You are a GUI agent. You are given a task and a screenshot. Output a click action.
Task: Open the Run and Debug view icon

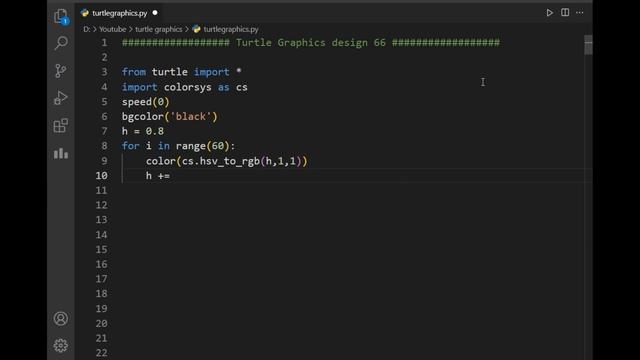[61, 98]
